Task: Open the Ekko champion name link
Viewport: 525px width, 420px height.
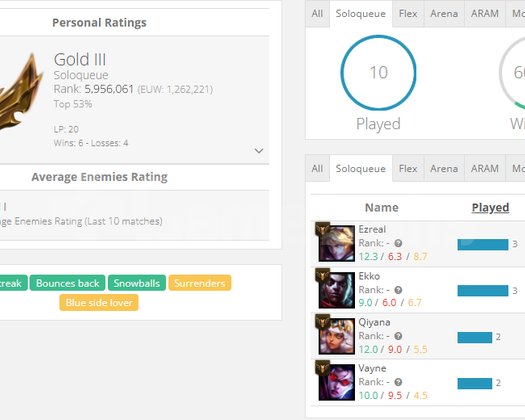Action: [369, 276]
